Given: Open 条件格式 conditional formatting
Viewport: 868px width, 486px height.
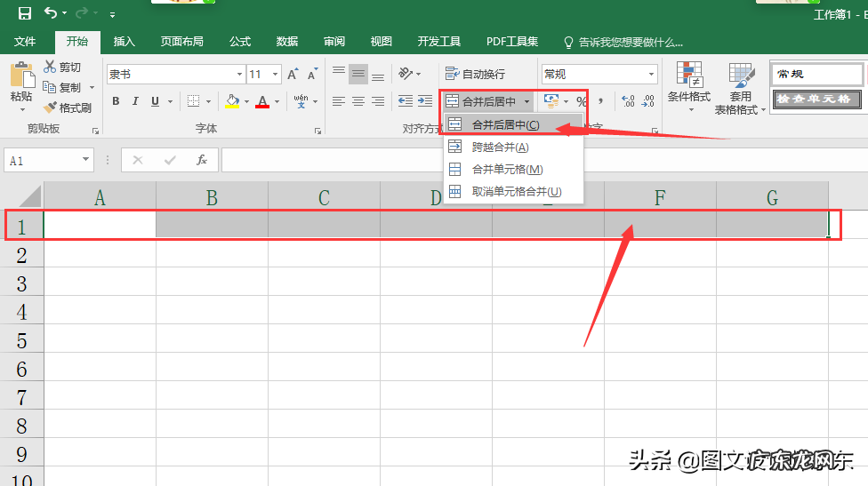Looking at the screenshot, I should [x=689, y=86].
